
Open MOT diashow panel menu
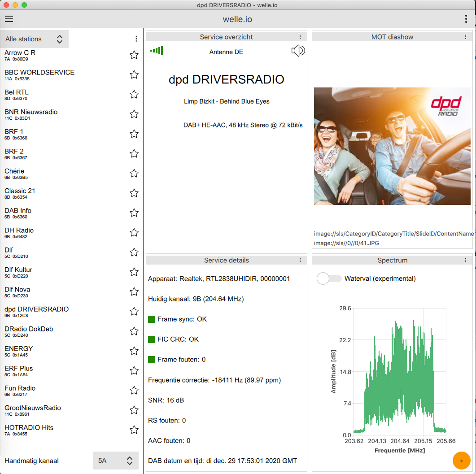465,37
